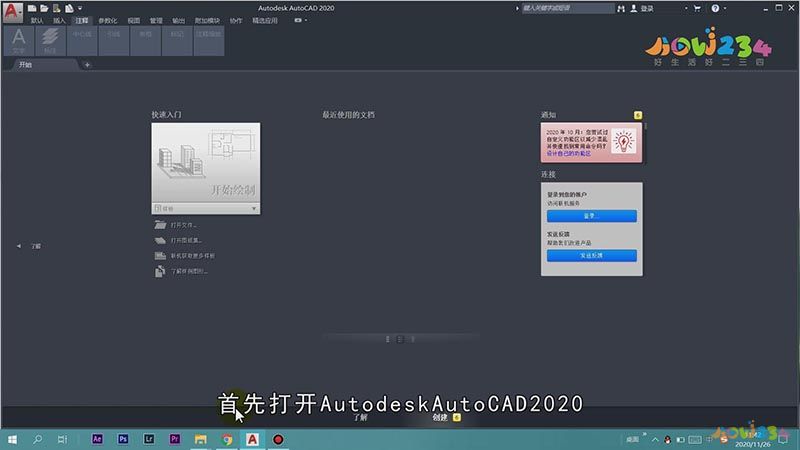Expand the quick access toolbar customize arrow
The height and width of the screenshot is (450, 800).
coord(80,8)
